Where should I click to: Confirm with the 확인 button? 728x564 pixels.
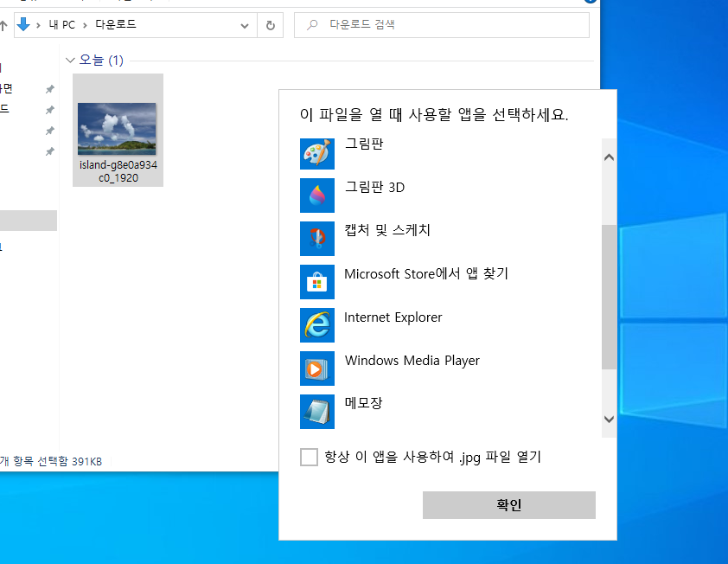509,505
